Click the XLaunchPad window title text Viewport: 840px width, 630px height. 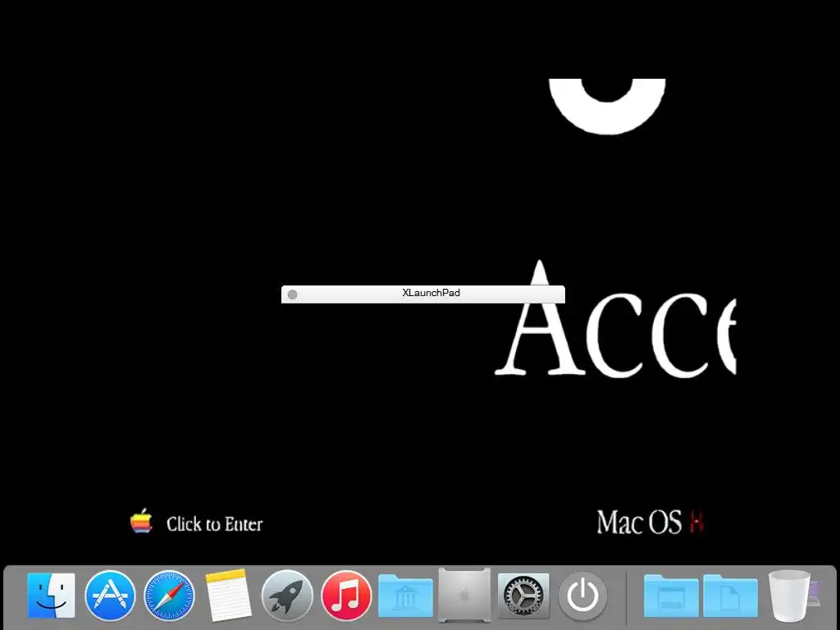431,293
